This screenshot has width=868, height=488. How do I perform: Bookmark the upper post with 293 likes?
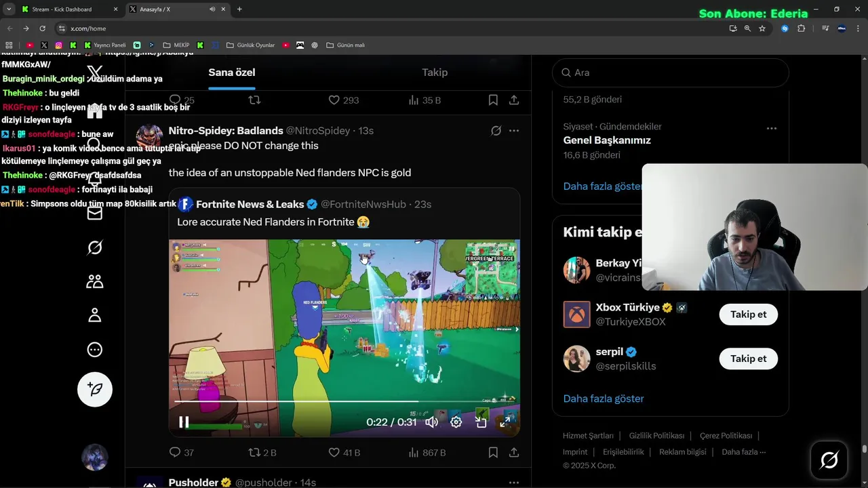point(493,100)
